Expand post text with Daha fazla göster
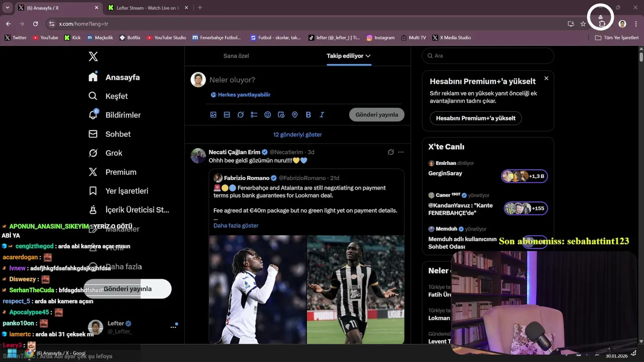The image size is (644, 362). [236, 225]
